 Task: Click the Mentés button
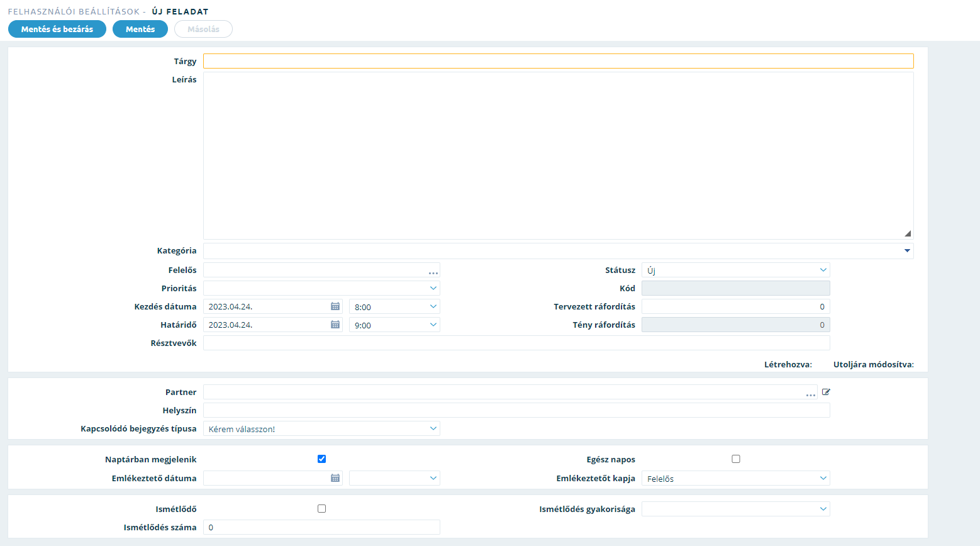140,29
